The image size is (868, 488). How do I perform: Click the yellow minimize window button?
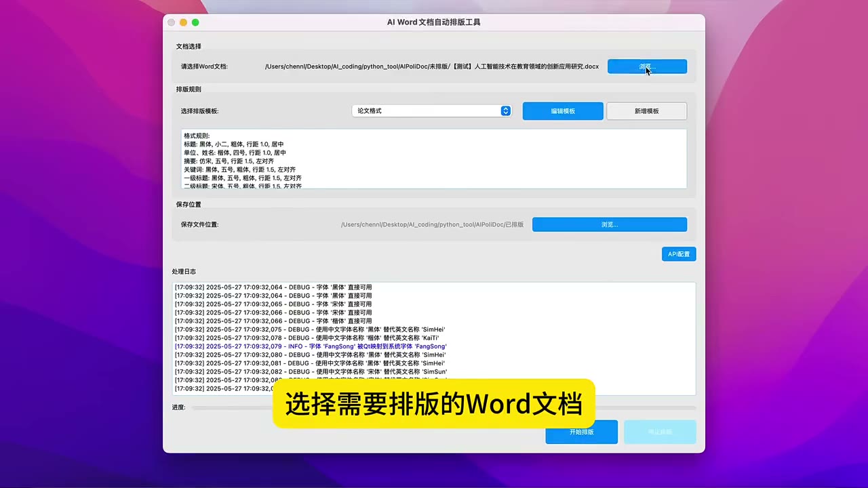pyautogui.click(x=183, y=22)
